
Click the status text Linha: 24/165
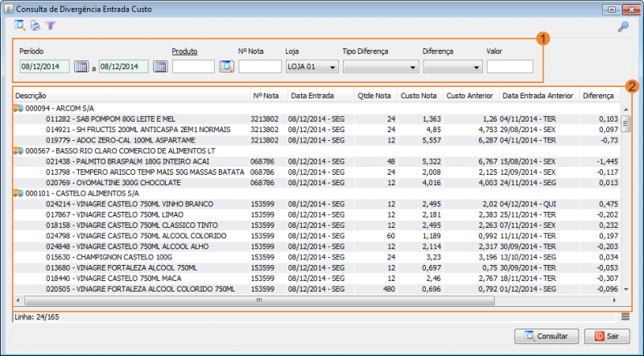tap(37, 317)
